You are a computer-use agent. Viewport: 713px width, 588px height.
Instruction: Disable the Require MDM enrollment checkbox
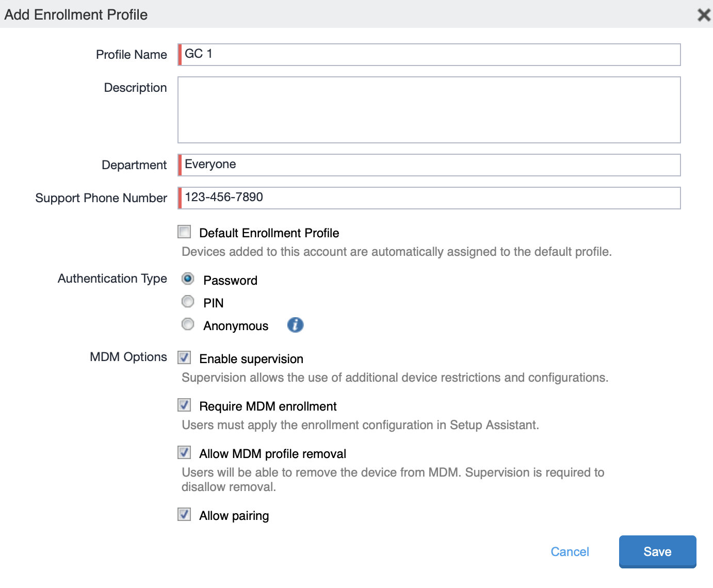tap(184, 405)
